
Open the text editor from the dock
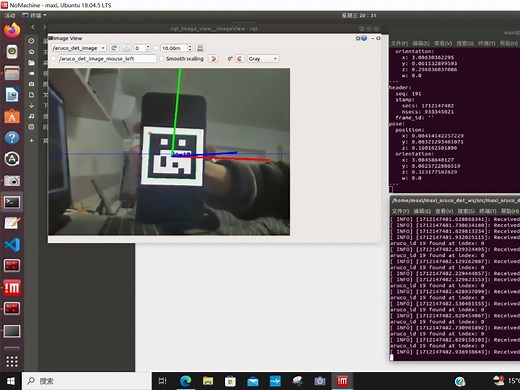(12, 223)
